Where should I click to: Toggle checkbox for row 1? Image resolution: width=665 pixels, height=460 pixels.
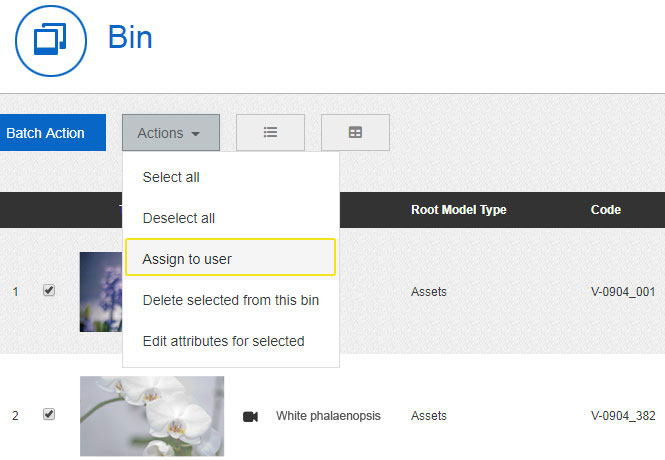click(49, 291)
